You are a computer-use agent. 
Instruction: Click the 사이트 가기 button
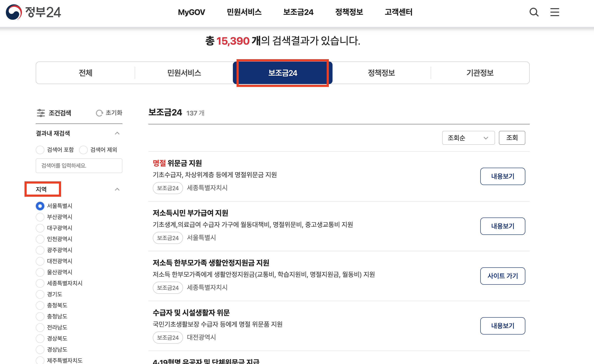503,276
